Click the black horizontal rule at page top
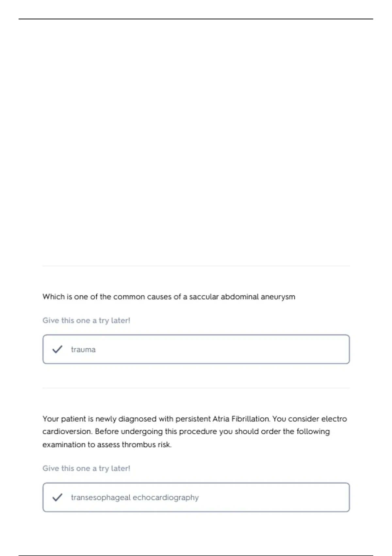Screen dimensions: 392x556 pyautogui.click(x=196, y=19)
